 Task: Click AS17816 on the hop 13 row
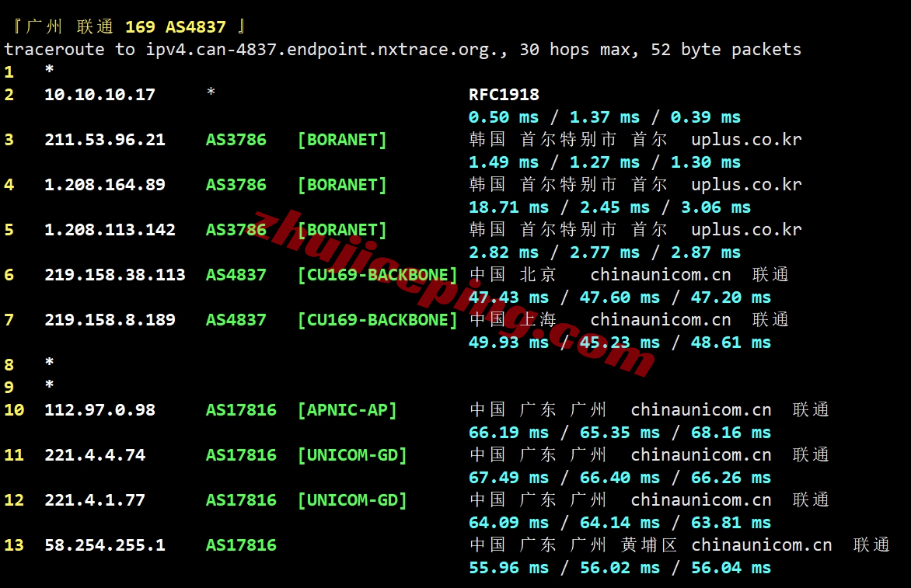[x=241, y=545]
